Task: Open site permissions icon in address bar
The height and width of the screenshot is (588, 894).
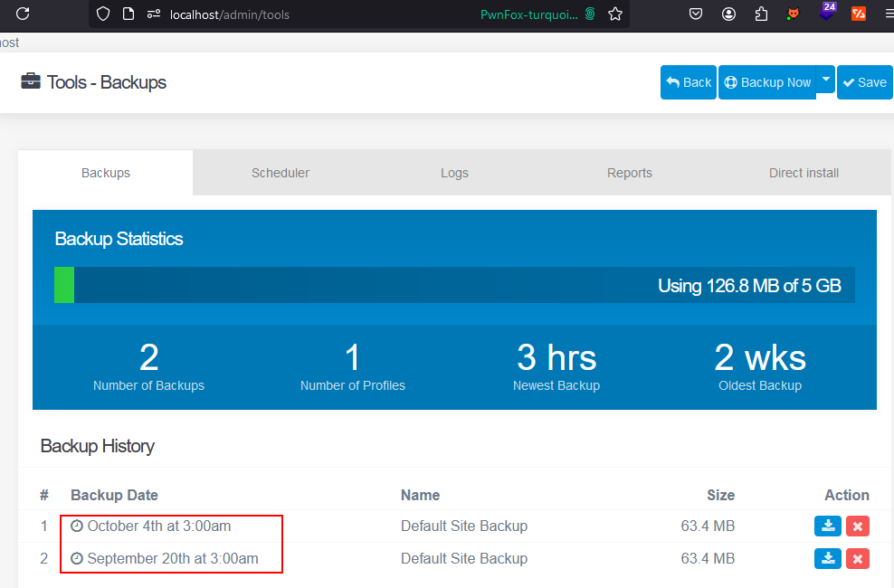Action: coord(153,14)
